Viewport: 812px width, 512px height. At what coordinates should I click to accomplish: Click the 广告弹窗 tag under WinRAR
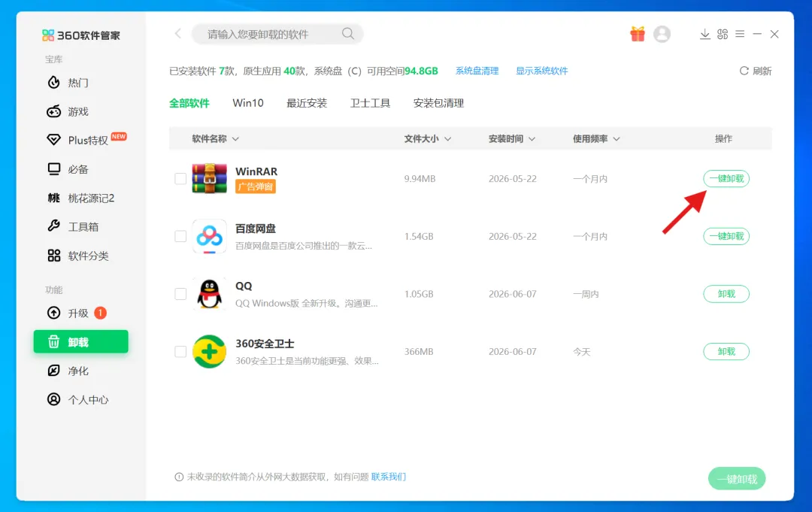pyautogui.click(x=256, y=187)
